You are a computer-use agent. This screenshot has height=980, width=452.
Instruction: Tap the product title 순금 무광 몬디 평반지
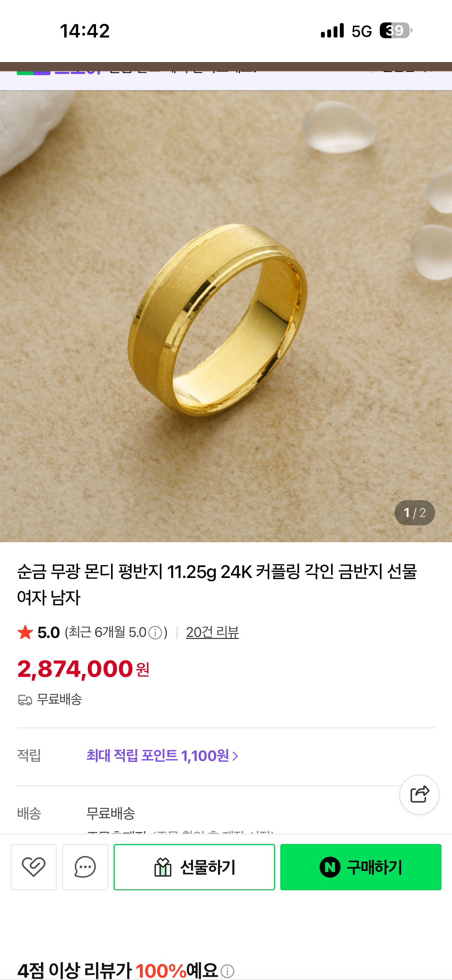(217, 584)
